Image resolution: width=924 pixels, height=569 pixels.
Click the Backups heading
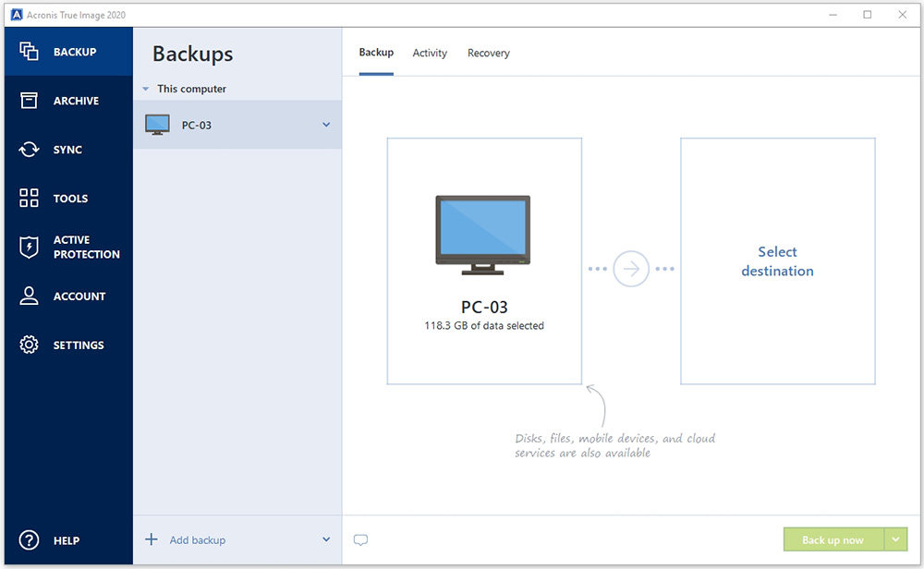(193, 54)
